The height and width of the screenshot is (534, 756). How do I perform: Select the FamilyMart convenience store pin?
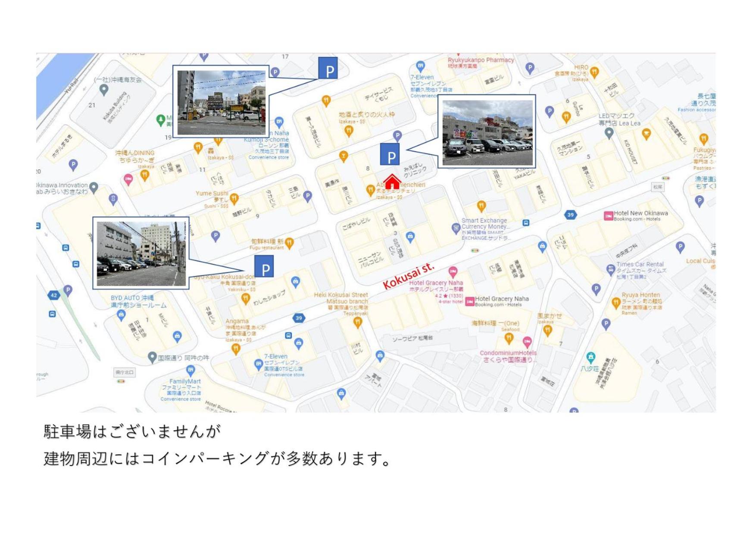(x=191, y=370)
